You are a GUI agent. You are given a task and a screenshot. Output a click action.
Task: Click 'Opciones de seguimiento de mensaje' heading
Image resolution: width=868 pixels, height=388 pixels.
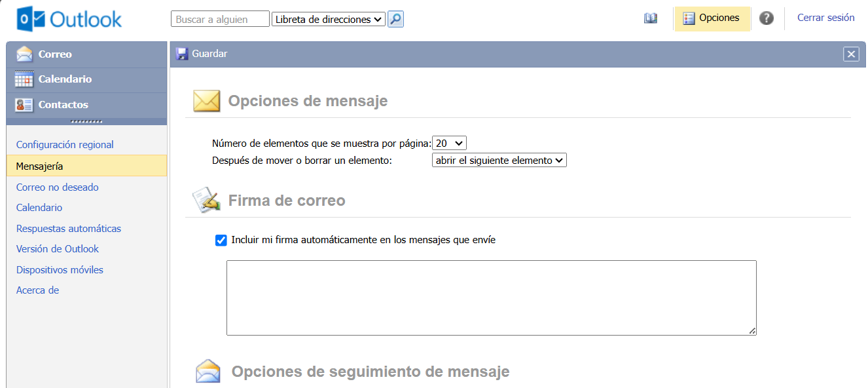click(x=371, y=372)
